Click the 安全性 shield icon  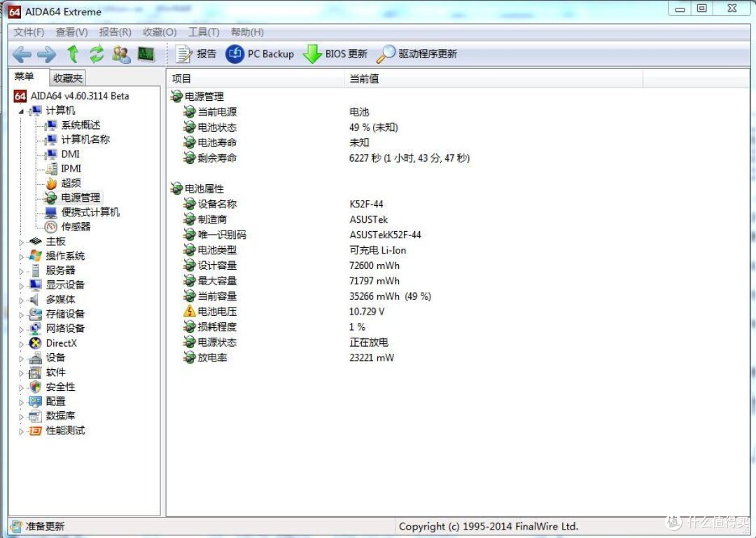click(x=35, y=387)
